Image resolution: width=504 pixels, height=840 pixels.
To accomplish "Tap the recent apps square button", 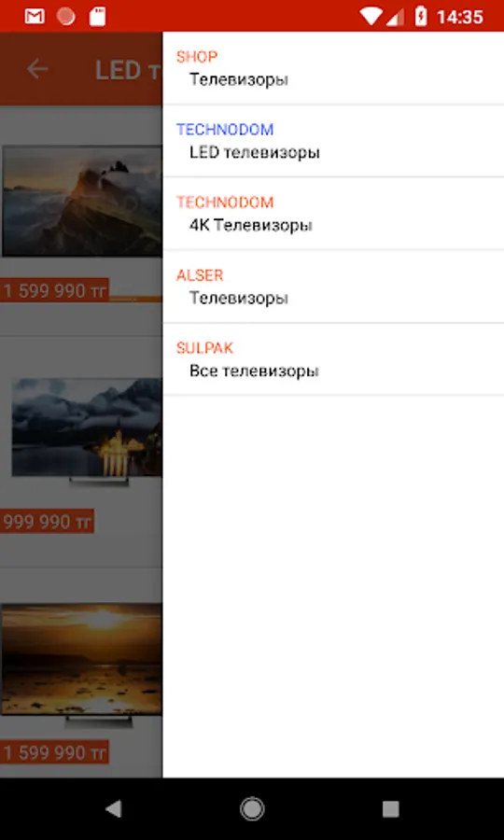I will point(390,809).
